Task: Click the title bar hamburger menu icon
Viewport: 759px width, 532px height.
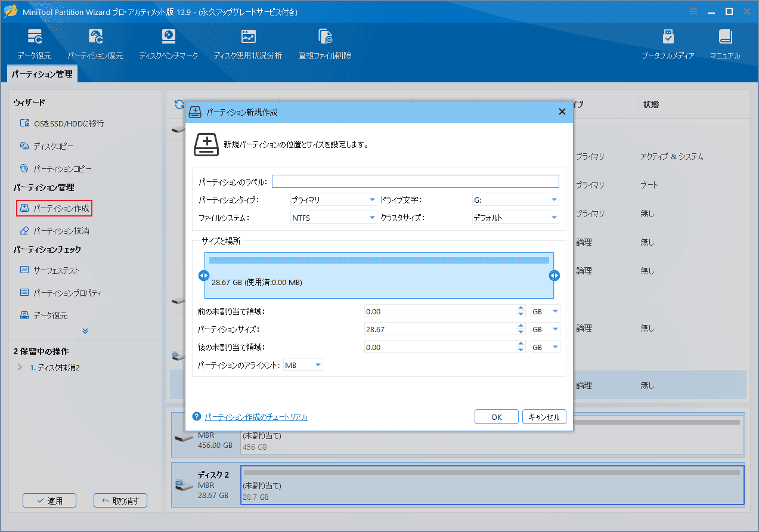Action: 693,11
